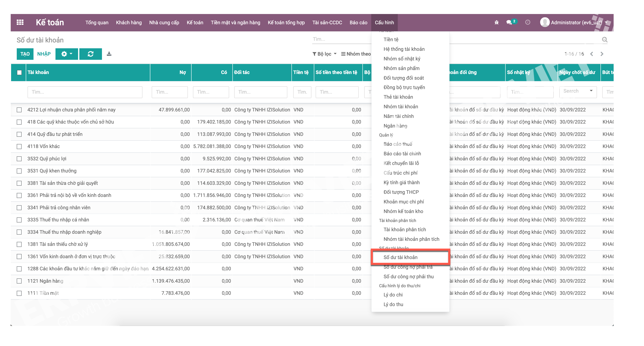The width and height of the screenshot is (644, 346).
Task: Select Kết chuyển lãi lỗ entry
Action: tap(401, 163)
